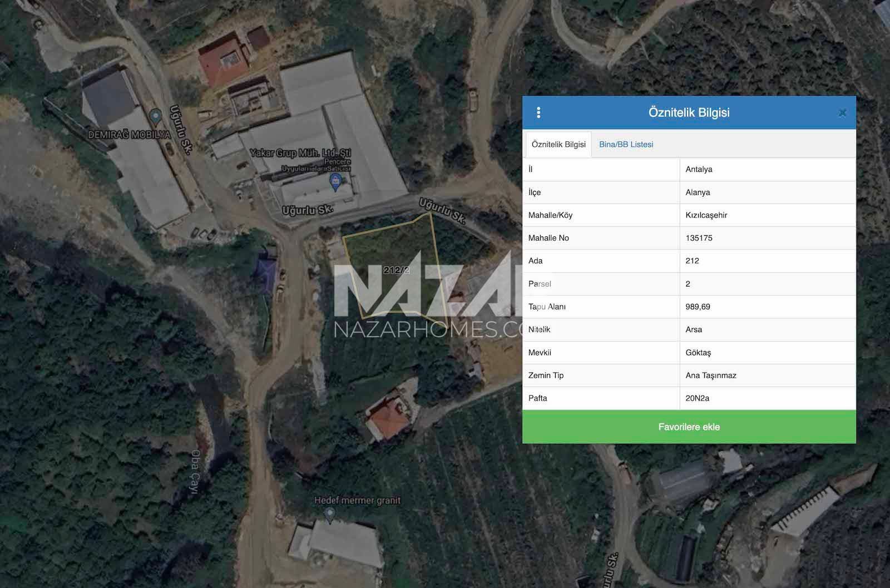Select the Arsa value in Nitelik row
This screenshot has height=588, width=890.
coord(694,330)
